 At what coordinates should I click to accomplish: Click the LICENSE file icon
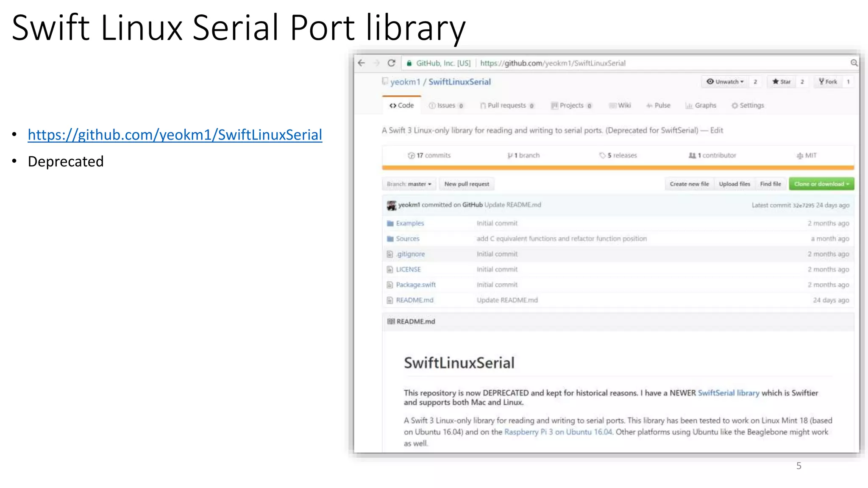click(390, 269)
